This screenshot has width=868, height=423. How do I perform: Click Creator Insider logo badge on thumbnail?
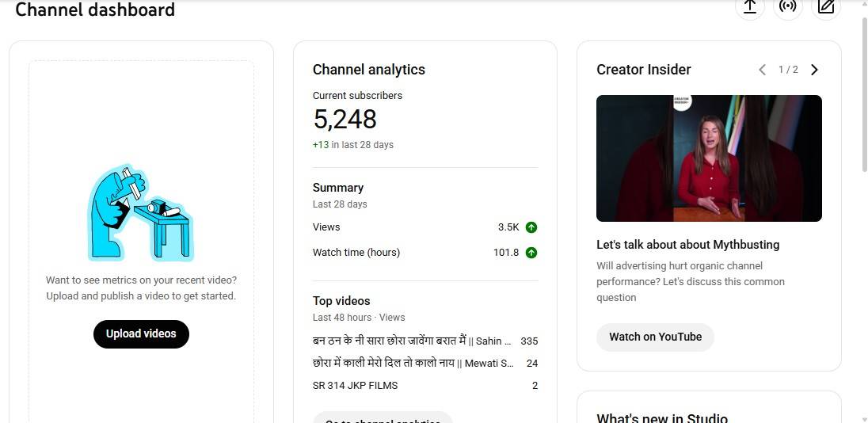pos(682,102)
